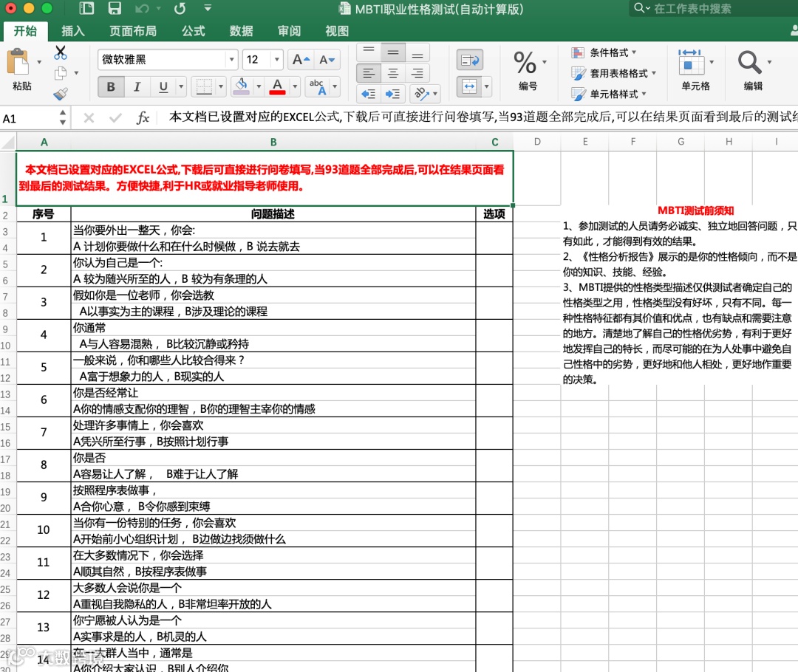Switch to the 公式 (Formulas) tab
Viewport: 798px width, 672px height.
[193, 31]
